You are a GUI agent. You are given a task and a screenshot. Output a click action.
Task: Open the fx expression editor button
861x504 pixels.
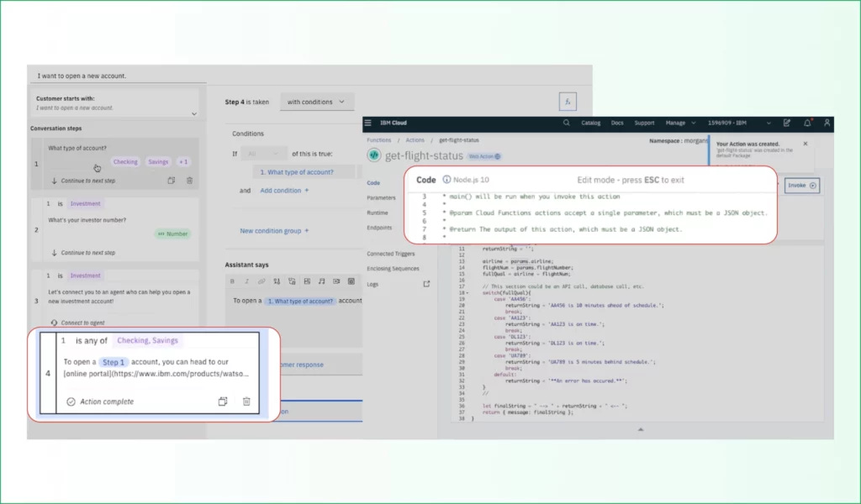pos(568,102)
